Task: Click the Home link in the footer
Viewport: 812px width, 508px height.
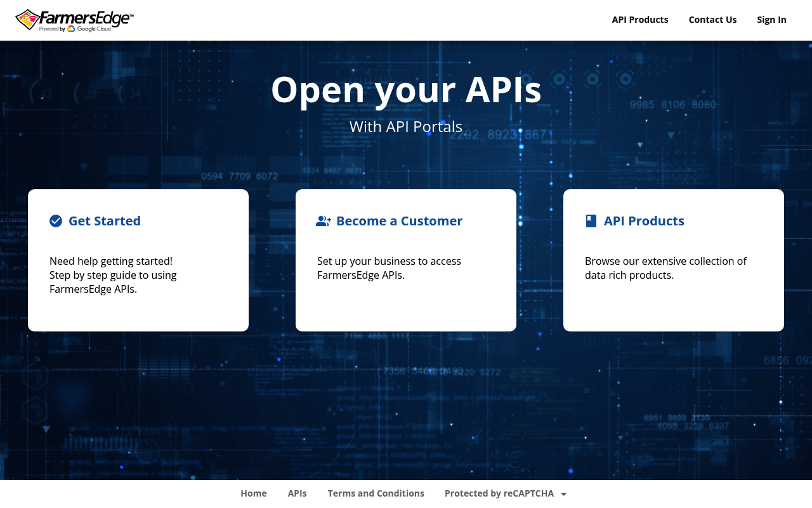Action: pyautogui.click(x=254, y=493)
